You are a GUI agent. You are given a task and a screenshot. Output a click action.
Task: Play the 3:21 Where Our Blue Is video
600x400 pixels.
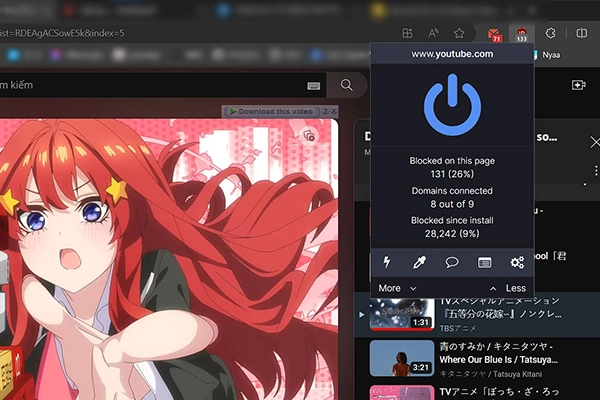[x=400, y=358]
